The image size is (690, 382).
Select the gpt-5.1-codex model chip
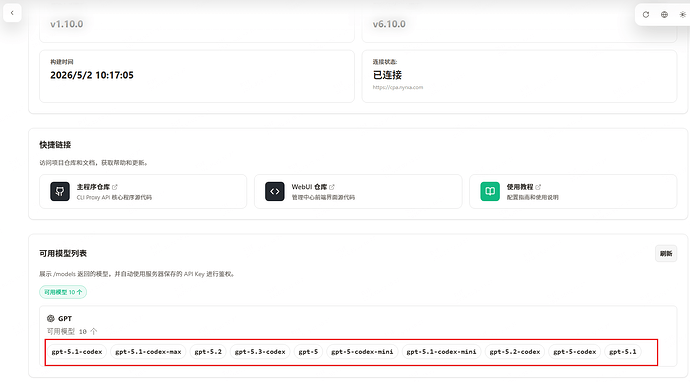pos(77,352)
